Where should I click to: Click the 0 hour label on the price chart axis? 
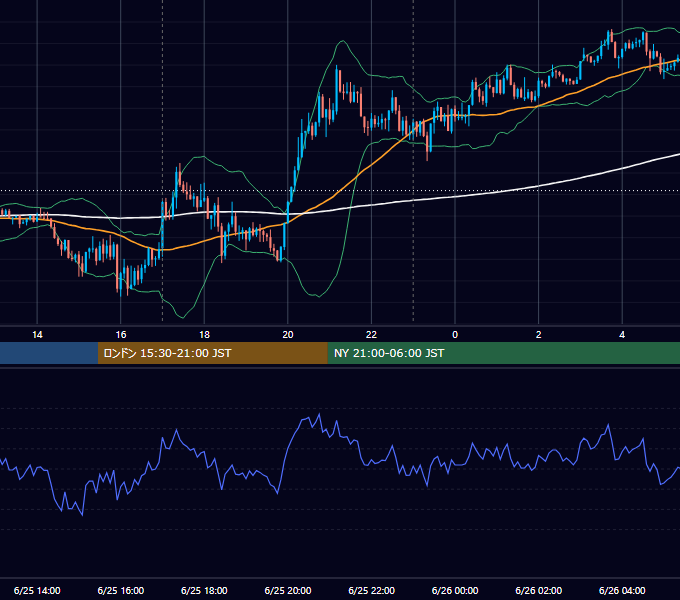coord(455,335)
